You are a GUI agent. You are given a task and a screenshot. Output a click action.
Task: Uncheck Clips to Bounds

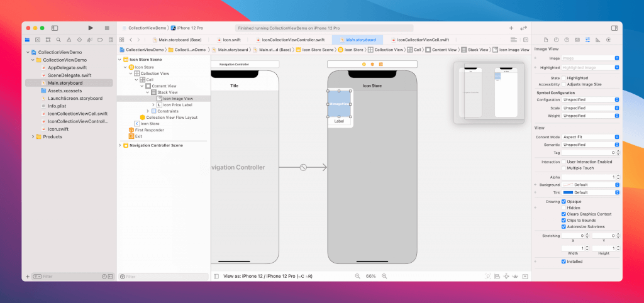tap(563, 220)
